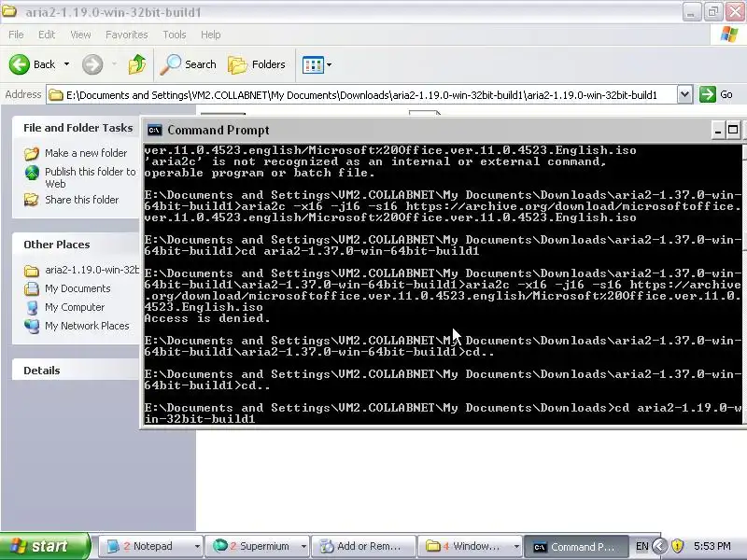Click the security shield tray icon
The width and height of the screenshot is (747, 560).
click(x=678, y=546)
